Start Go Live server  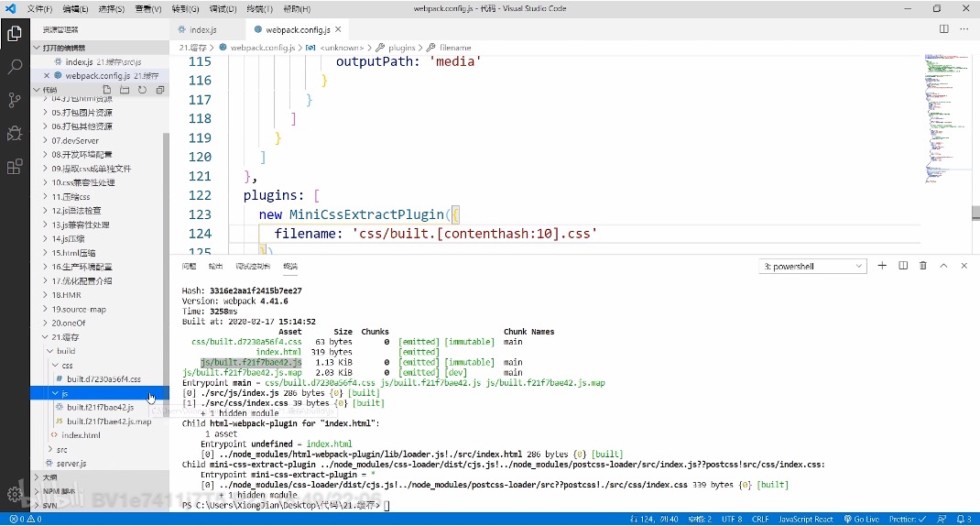click(x=862, y=519)
